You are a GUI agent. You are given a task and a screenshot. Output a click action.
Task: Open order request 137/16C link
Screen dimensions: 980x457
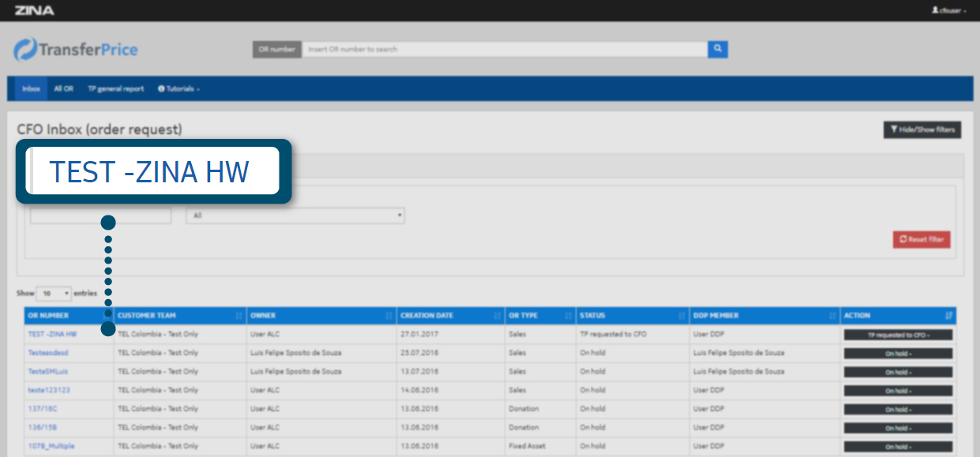pyautogui.click(x=42, y=409)
